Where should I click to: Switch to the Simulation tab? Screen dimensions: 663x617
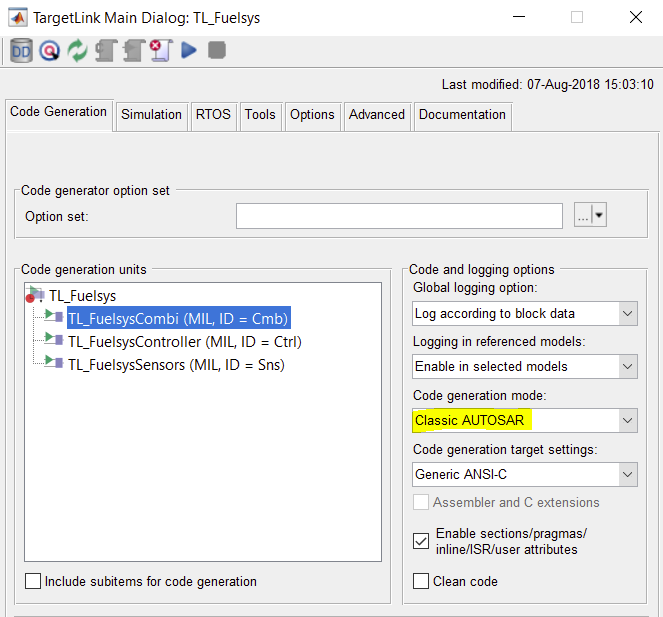[x=151, y=115]
